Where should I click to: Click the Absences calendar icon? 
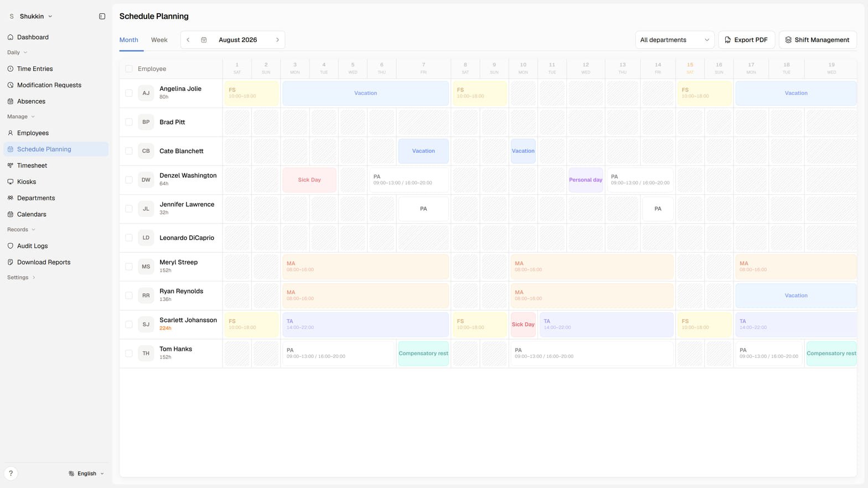tap(11, 101)
